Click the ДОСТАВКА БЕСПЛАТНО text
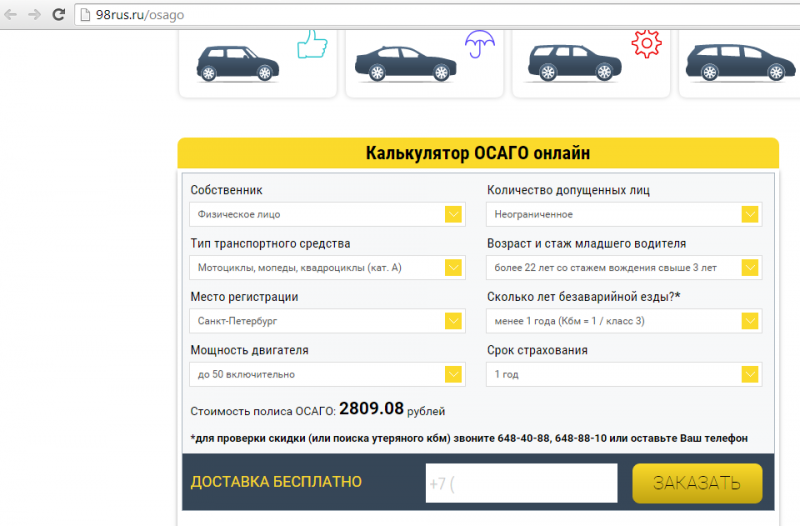This screenshot has height=526, width=800. point(276,482)
